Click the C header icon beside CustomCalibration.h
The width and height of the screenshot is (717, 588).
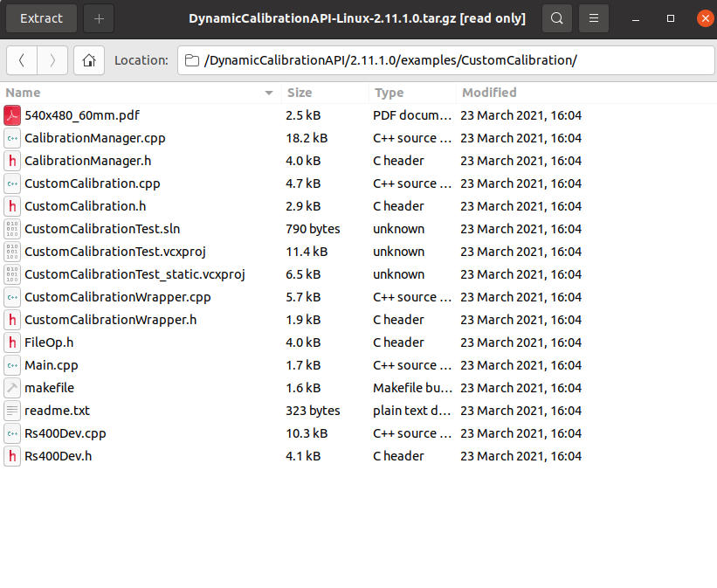click(x=12, y=205)
